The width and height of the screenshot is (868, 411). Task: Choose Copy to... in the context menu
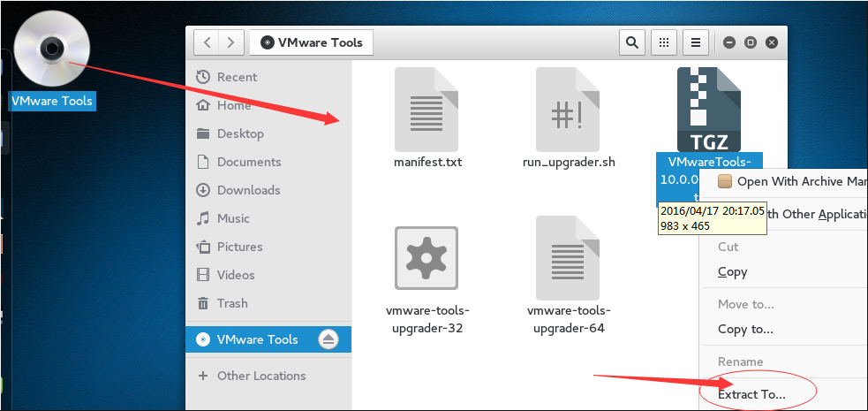point(786,329)
